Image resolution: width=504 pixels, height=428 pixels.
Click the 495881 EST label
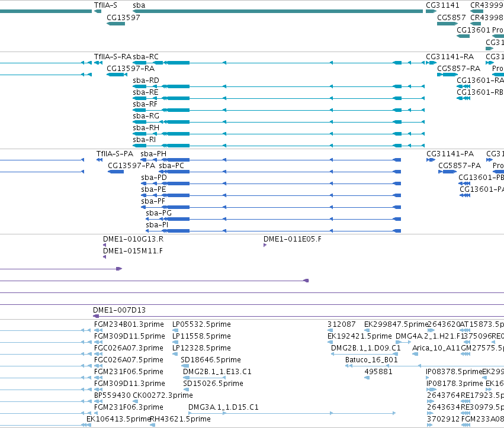[x=378, y=371]
